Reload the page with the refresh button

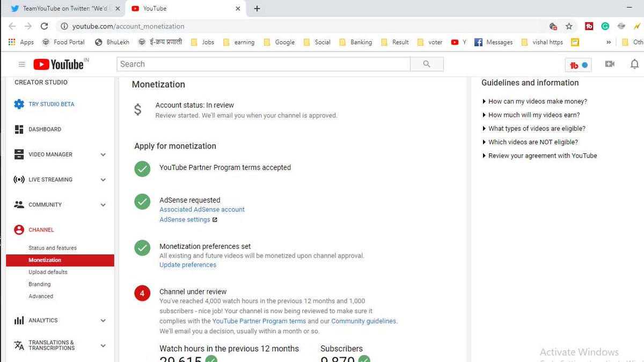[45, 26]
